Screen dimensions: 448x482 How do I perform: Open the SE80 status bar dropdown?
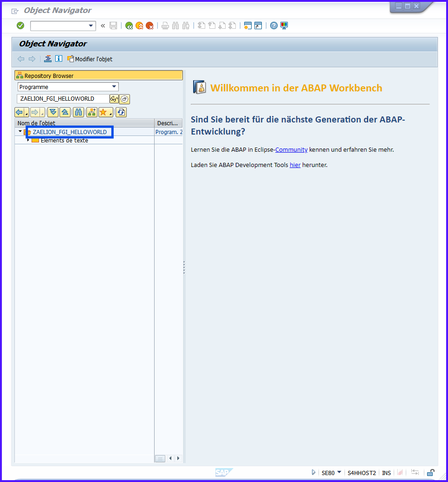click(x=339, y=472)
